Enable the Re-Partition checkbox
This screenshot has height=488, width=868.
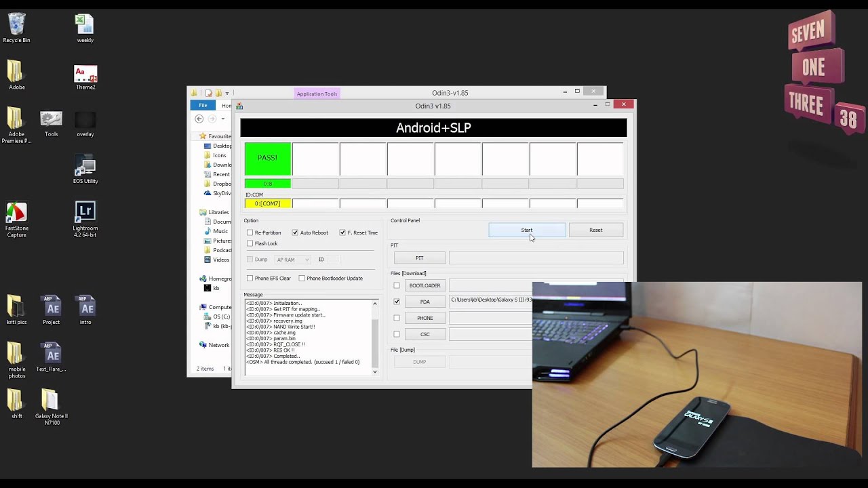pyautogui.click(x=250, y=232)
